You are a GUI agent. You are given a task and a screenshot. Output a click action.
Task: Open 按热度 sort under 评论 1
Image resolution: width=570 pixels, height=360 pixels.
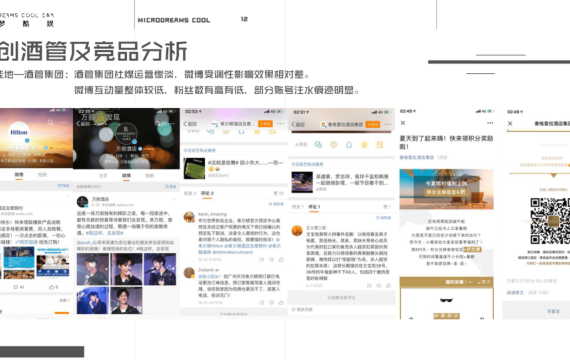coord(384,217)
